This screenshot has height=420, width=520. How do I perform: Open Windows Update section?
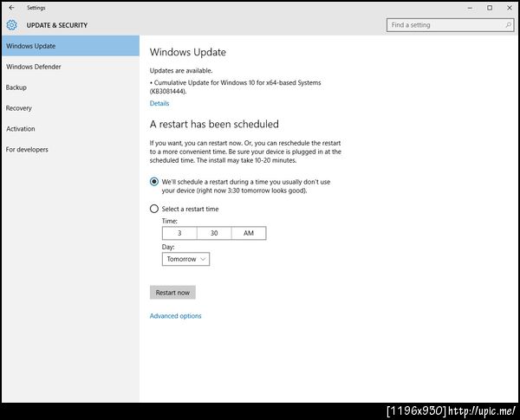tap(71, 46)
